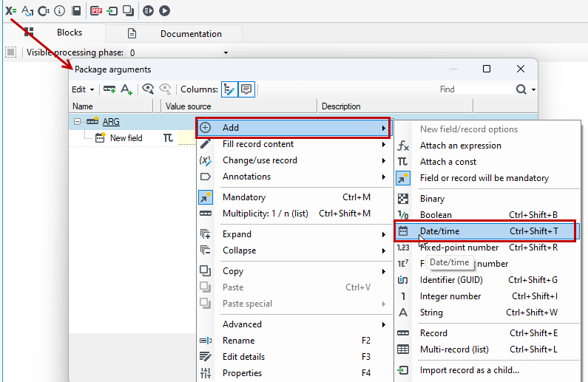Add a Boolean field
This screenshot has height=382, width=588.
[x=487, y=215]
